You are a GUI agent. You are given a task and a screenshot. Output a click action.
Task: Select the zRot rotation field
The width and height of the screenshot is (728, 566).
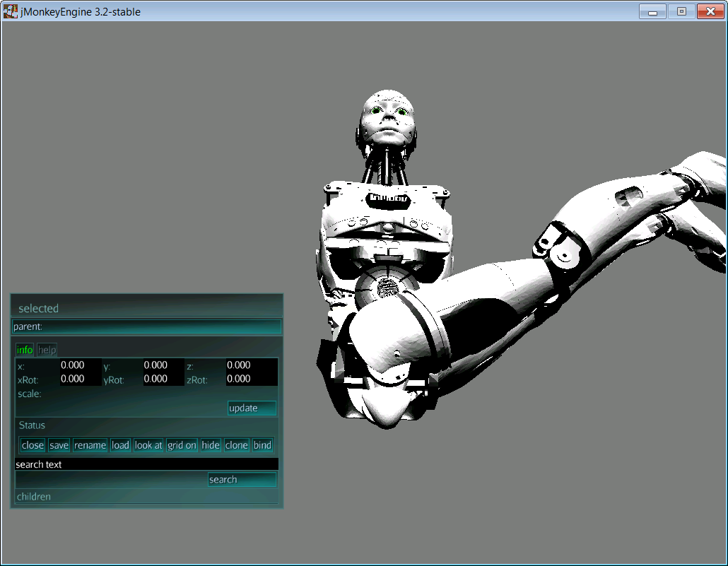(x=252, y=379)
